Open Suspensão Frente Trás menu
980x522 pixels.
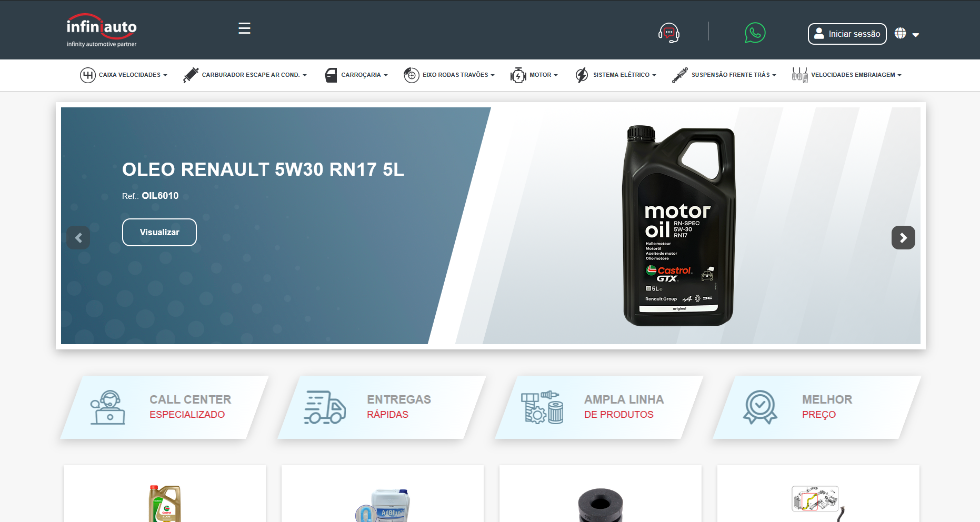[724, 75]
